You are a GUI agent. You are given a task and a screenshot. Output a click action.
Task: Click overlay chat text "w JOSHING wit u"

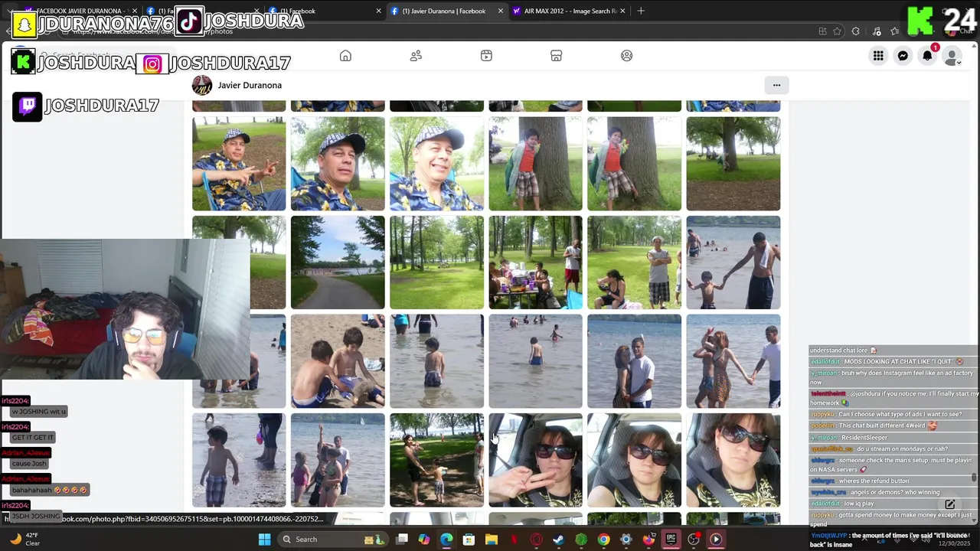pos(39,412)
